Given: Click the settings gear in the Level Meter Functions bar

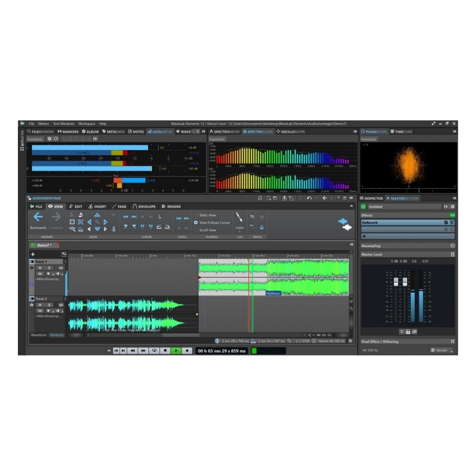Looking at the screenshot, I should (49, 139).
